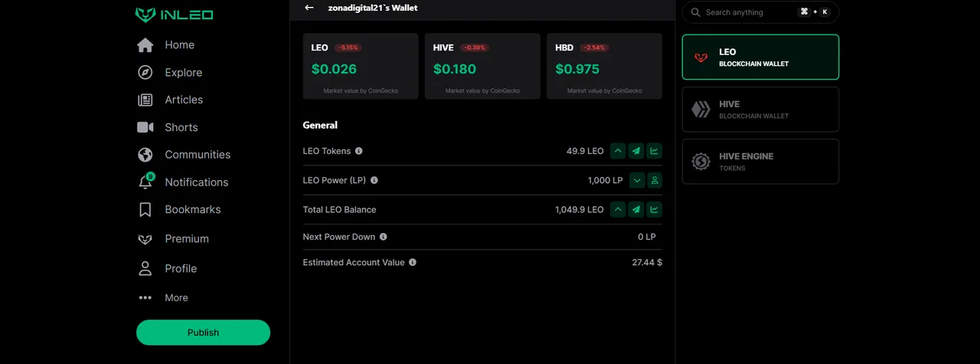The height and width of the screenshot is (364, 980).
Task: Open chart icon in LEO Tokens row
Action: (x=655, y=151)
